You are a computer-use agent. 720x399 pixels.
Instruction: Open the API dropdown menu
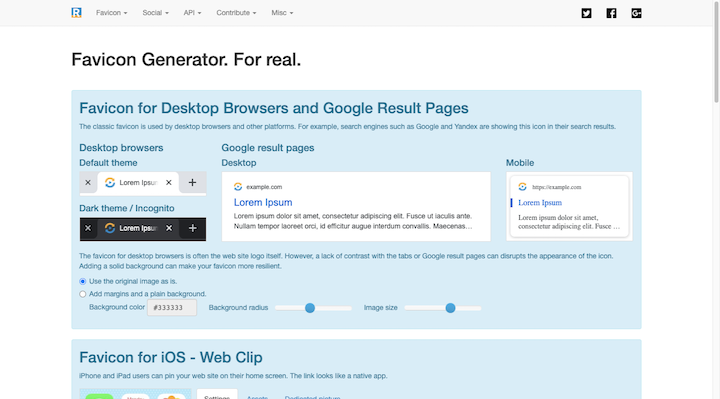[x=192, y=13]
